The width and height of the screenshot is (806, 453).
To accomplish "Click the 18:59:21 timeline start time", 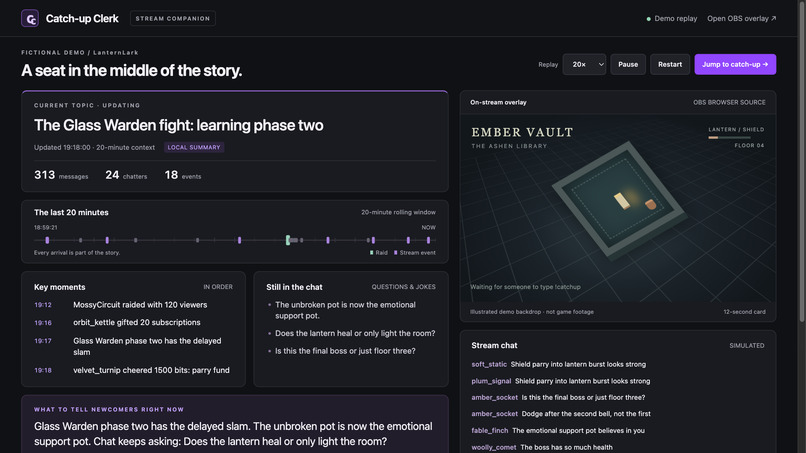I will coord(46,227).
